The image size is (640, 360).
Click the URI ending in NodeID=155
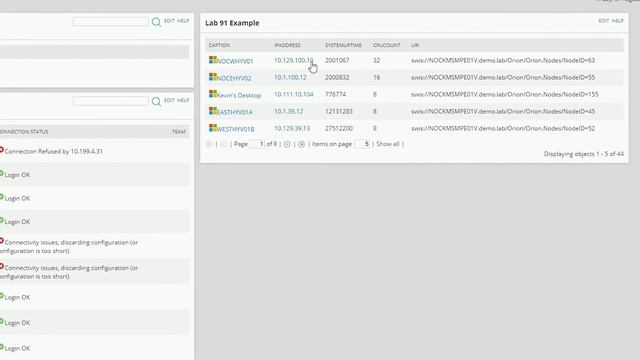(x=504, y=94)
